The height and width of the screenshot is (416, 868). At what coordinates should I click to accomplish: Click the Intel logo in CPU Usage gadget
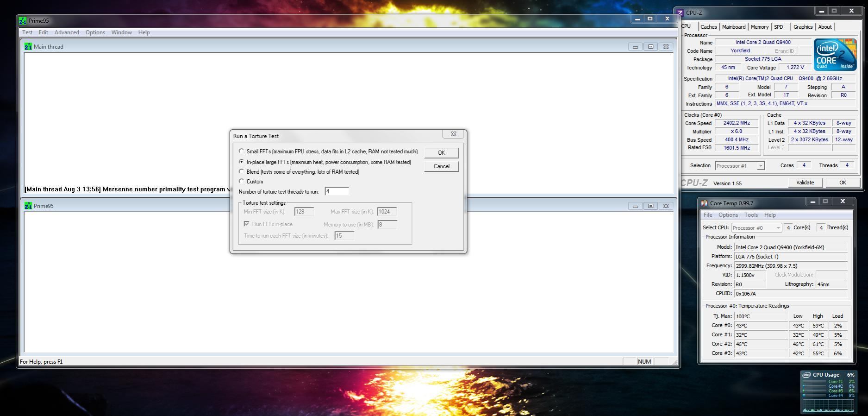(x=806, y=375)
